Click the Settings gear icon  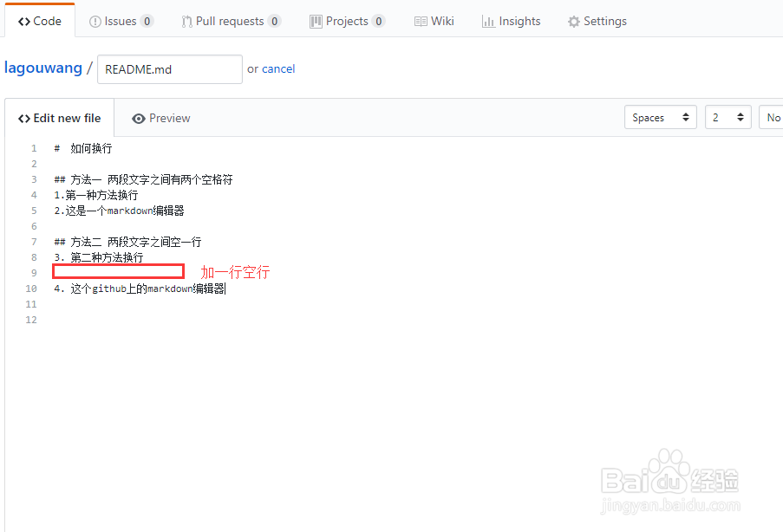[574, 22]
